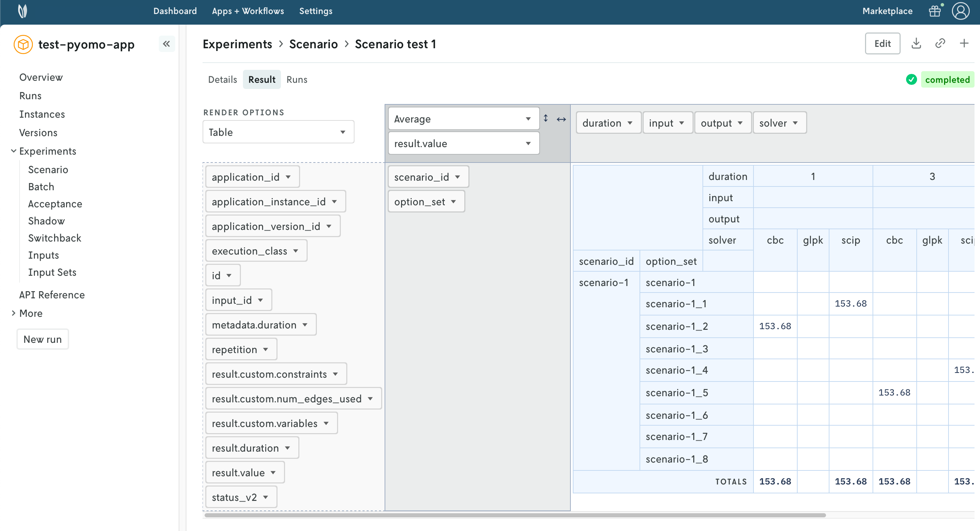
Task: Switch to the Runs tab
Action: point(296,79)
